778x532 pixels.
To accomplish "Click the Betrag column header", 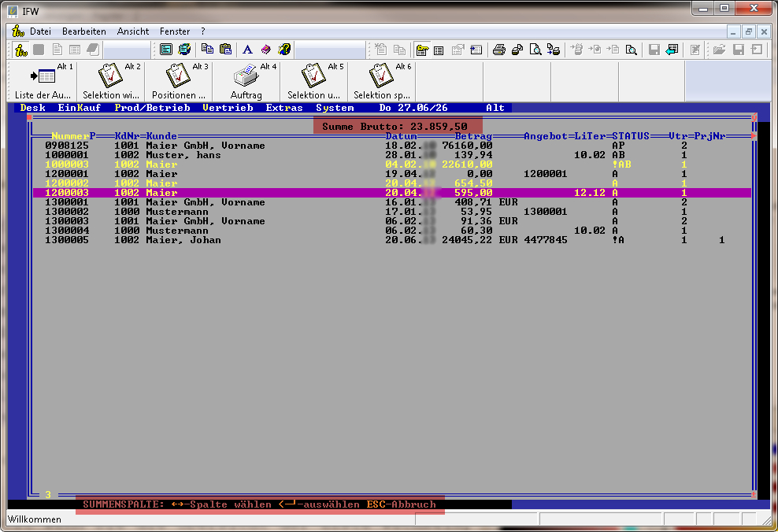I will [x=473, y=136].
